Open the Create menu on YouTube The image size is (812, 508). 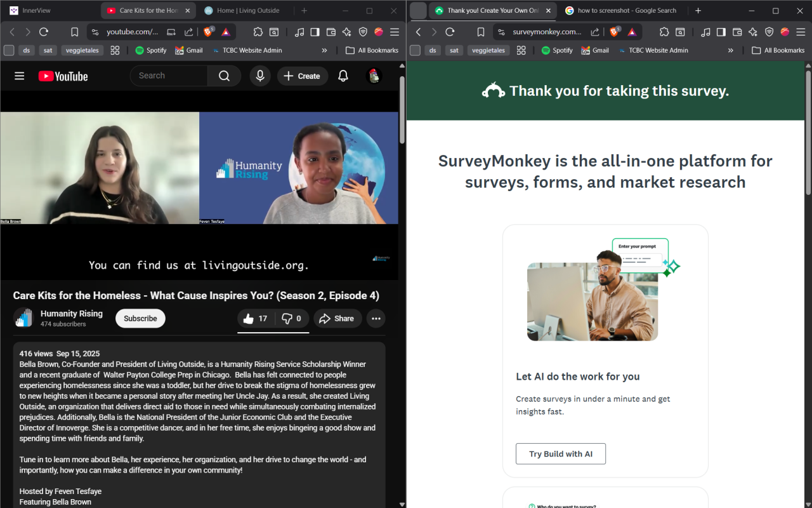click(302, 76)
